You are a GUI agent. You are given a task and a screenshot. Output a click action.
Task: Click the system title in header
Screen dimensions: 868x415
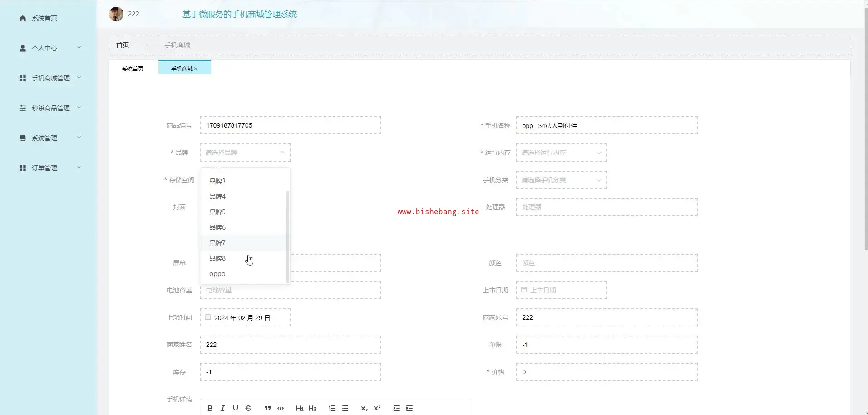[x=240, y=14]
